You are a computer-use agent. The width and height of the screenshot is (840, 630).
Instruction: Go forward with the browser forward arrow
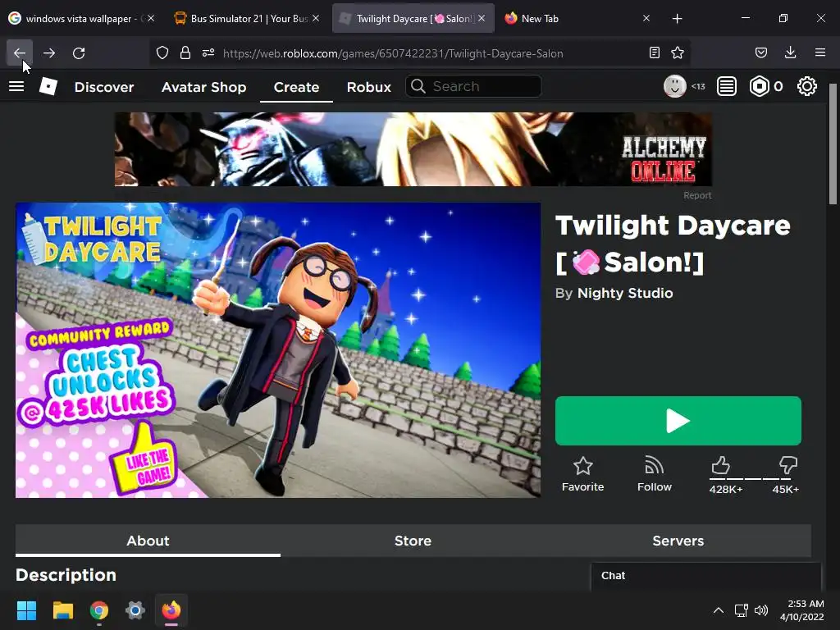pos(49,53)
